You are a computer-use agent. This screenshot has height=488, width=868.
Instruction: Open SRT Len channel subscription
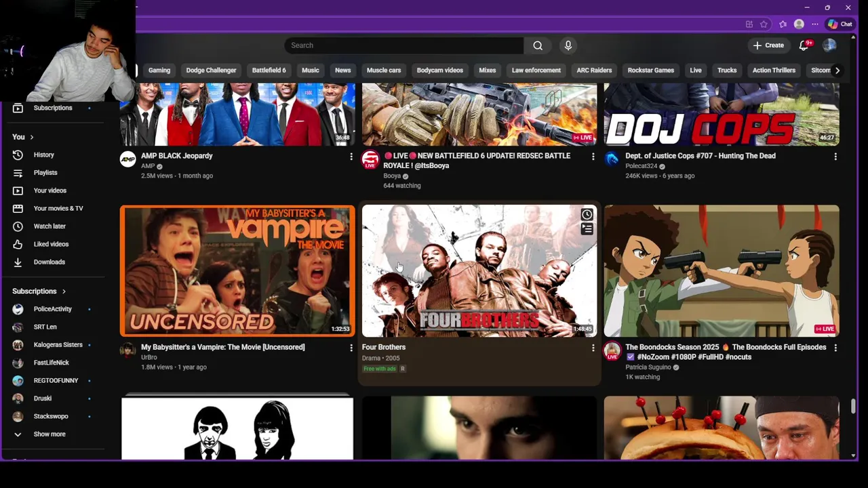pos(45,327)
